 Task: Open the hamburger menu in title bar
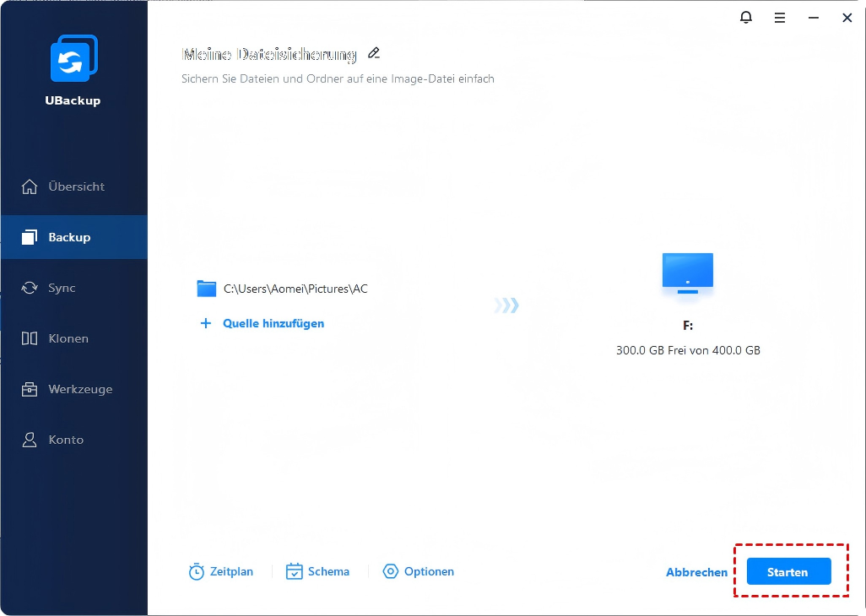point(780,18)
